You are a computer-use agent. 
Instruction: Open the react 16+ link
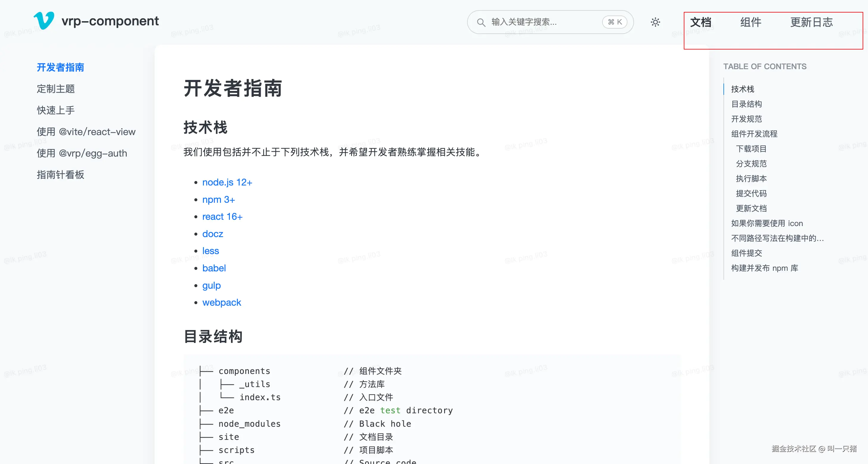pos(222,216)
